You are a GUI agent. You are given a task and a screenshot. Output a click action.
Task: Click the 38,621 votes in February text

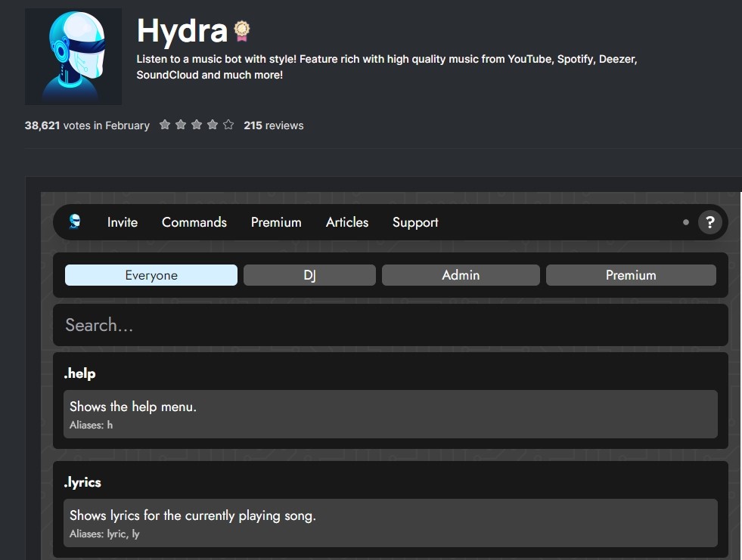[x=87, y=125]
